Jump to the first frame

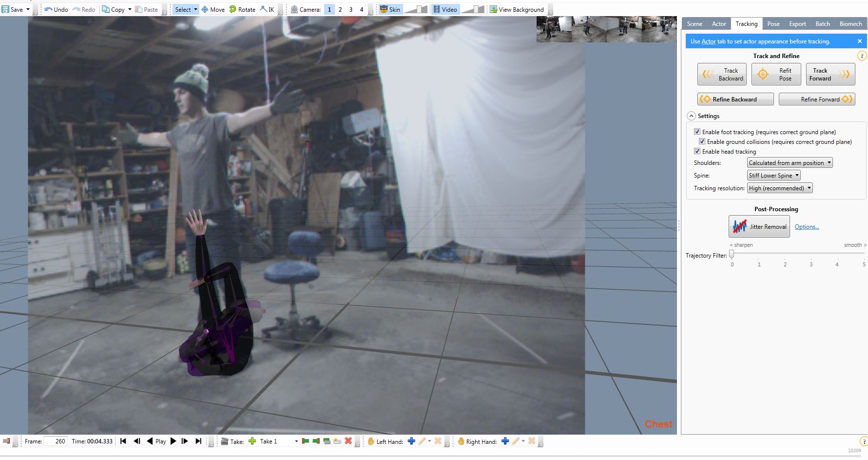pos(123,441)
